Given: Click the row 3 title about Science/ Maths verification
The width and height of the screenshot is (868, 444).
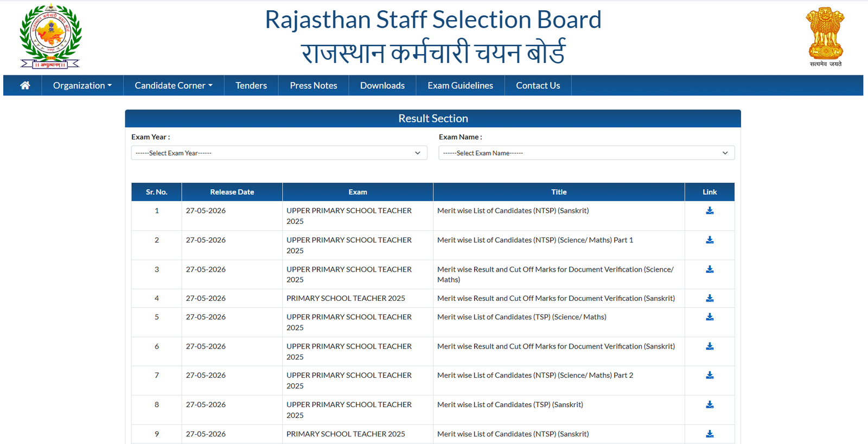Looking at the screenshot, I should [556, 274].
